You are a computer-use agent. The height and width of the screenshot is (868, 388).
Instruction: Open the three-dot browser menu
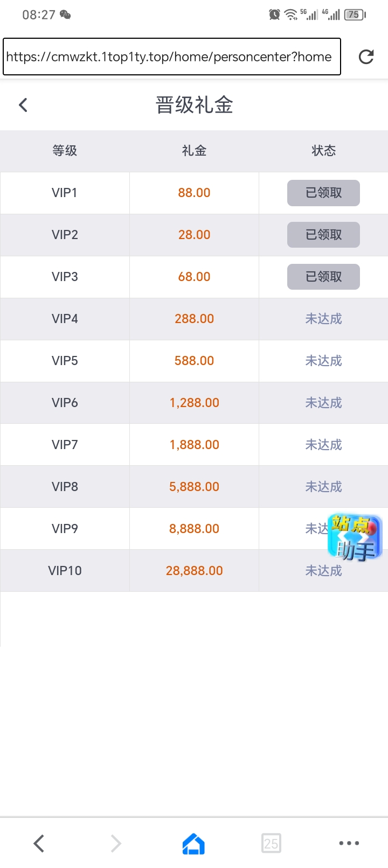click(x=349, y=843)
